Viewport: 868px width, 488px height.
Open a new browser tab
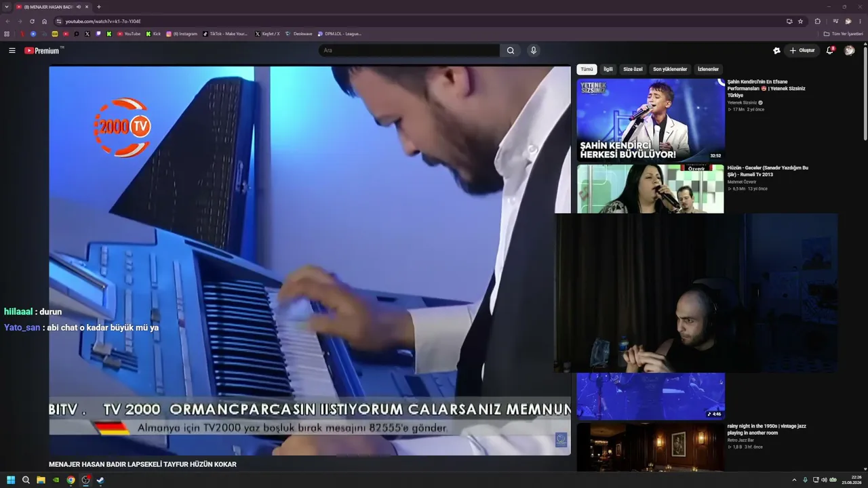(99, 7)
